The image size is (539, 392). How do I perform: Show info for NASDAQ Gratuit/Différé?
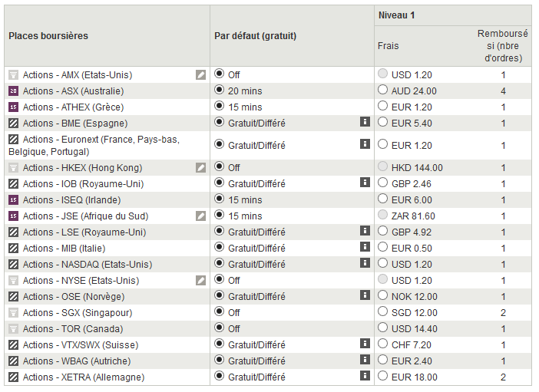point(365,264)
